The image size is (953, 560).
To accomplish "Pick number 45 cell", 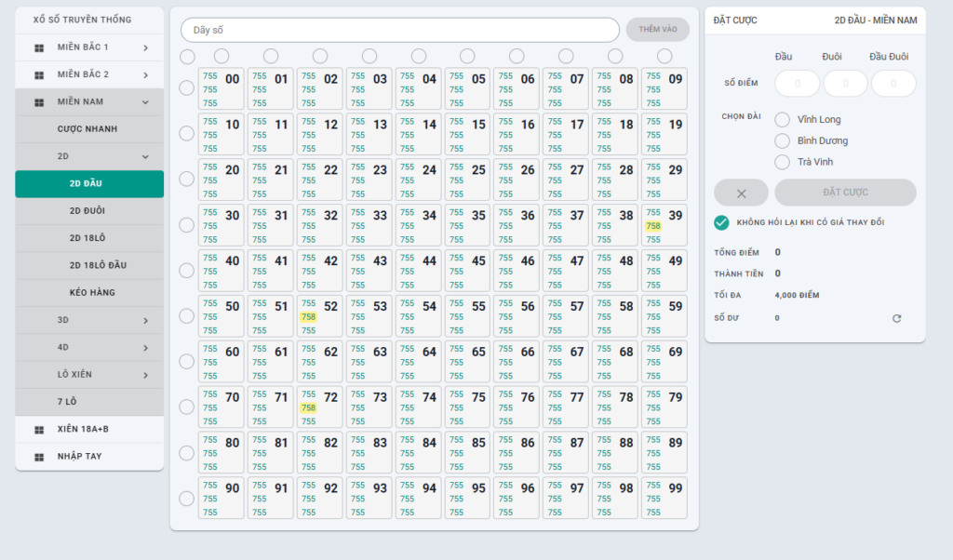I will [x=467, y=271].
